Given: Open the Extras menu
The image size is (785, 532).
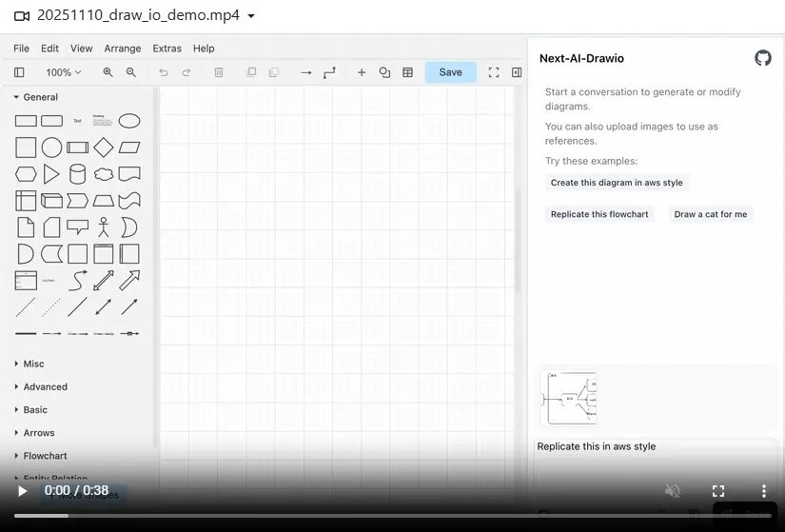Looking at the screenshot, I should [x=167, y=49].
